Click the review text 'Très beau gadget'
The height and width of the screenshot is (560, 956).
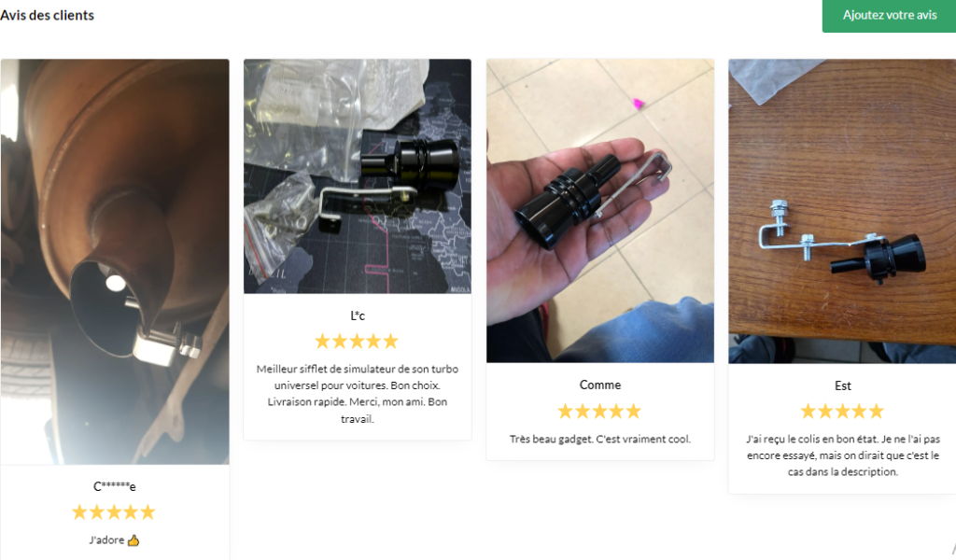pyautogui.click(x=600, y=439)
